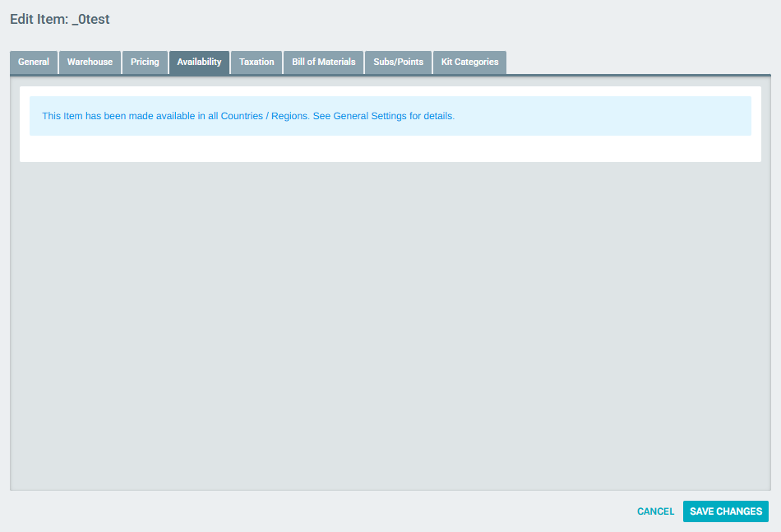Open the Bill of Materials tab
The image size is (781, 532).
tap(323, 62)
